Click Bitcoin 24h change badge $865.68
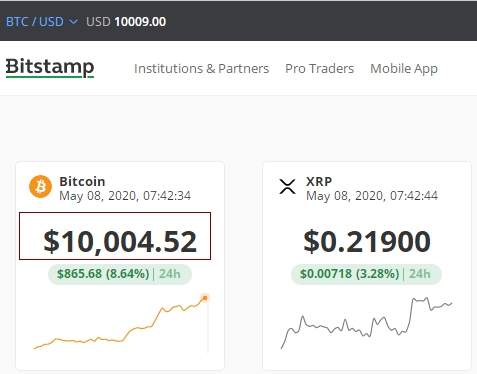Image resolution: width=477 pixels, height=374 pixels. coord(120,274)
